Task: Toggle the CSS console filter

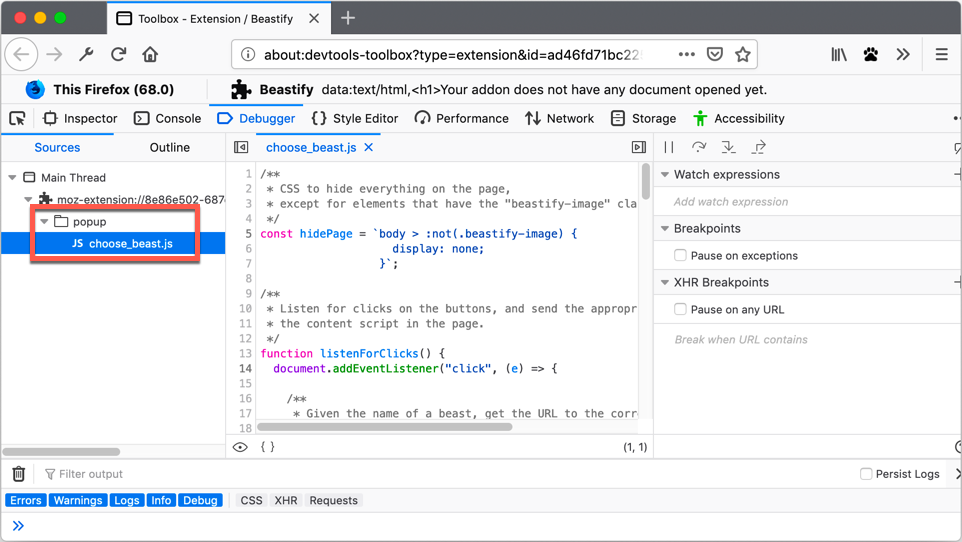Action: coord(252,500)
